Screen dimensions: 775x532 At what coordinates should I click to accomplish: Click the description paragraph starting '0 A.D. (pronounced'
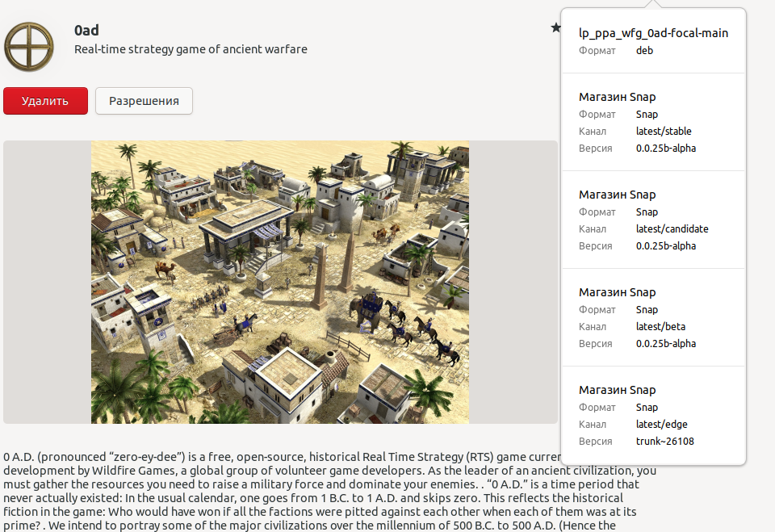tap(329, 491)
